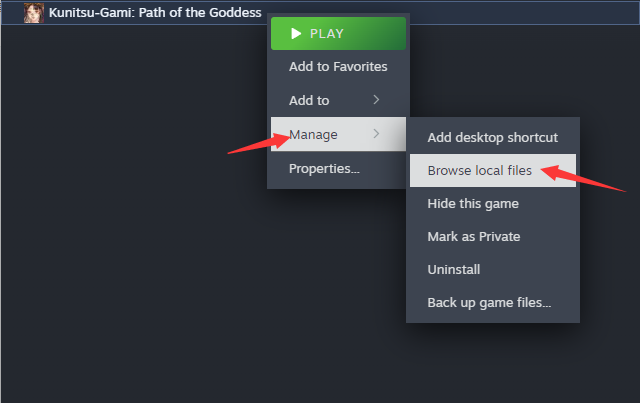
Task: Select Mark as Private
Action: pyautogui.click(x=493, y=237)
